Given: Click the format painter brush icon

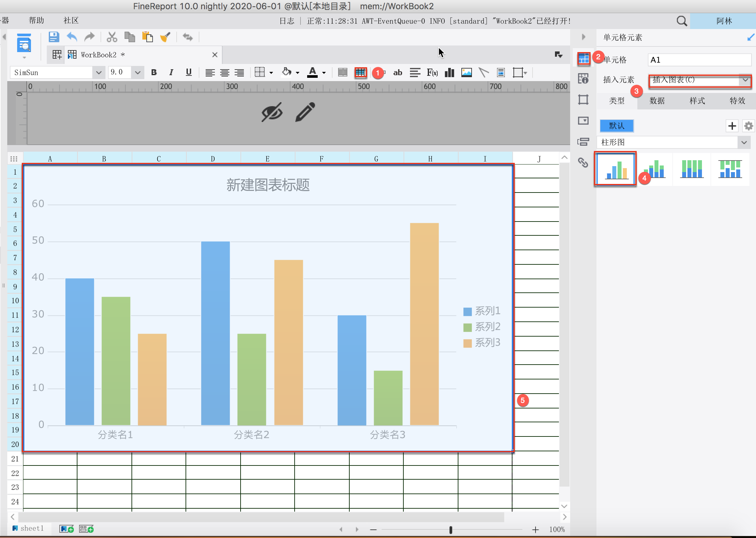Looking at the screenshot, I should tap(165, 37).
